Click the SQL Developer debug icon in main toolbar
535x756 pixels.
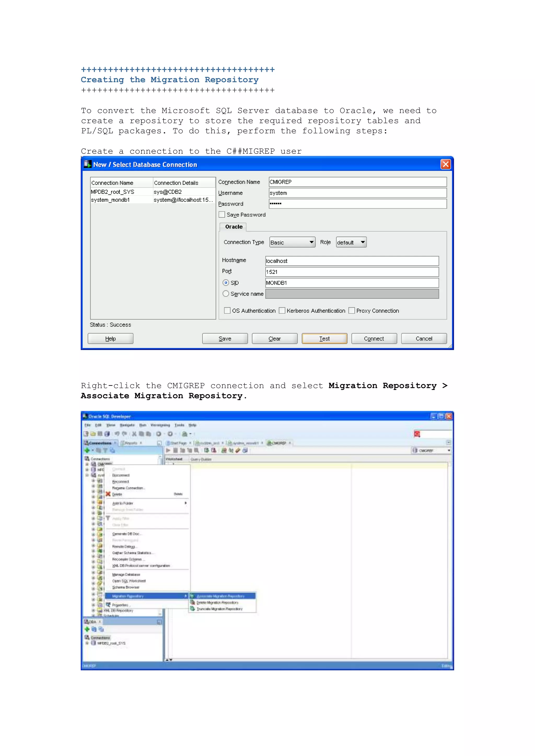[x=185, y=434]
